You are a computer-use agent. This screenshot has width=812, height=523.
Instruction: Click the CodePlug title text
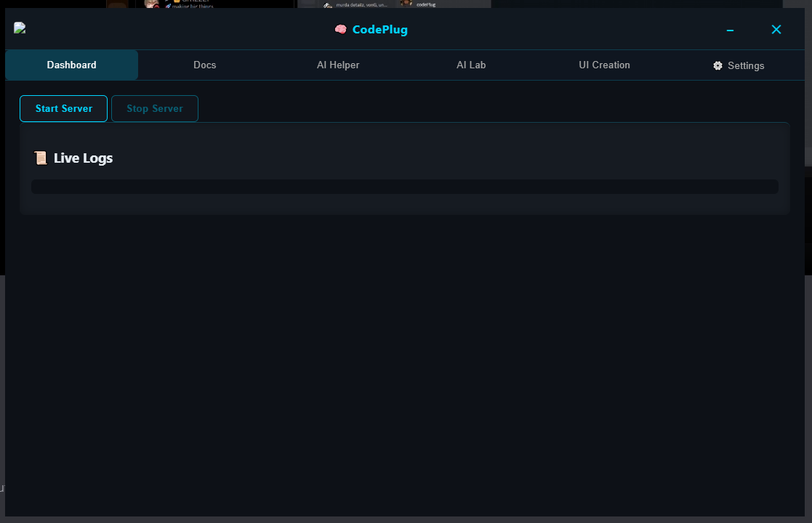point(379,29)
